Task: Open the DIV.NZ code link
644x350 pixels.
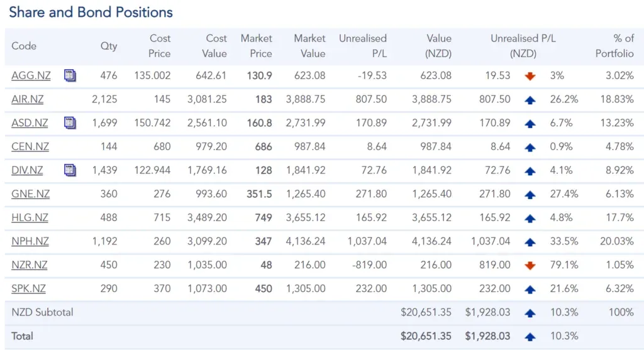Action: [27, 170]
